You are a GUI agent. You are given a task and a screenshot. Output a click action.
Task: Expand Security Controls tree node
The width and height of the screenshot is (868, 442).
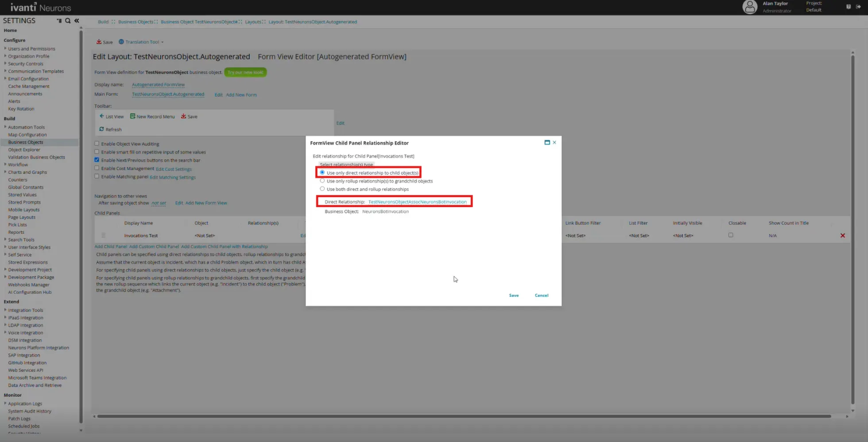pyautogui.click(x=5, y=64)
